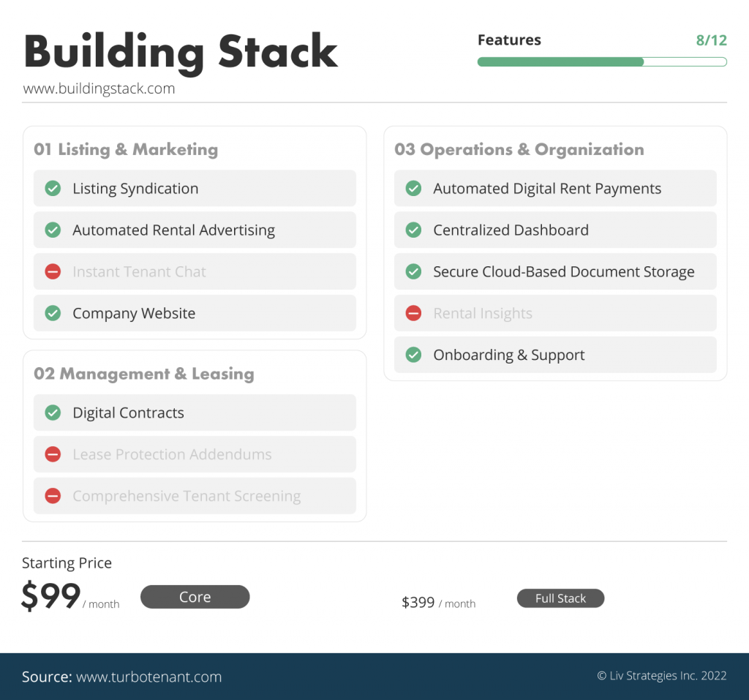The height and width of the screenshot is (700, 749).
Task: Select the 02 Management & Leasing heading
Action: point(144,374)
